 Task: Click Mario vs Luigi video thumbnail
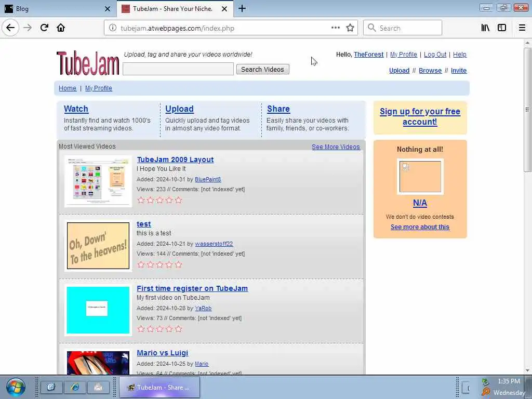98,362
